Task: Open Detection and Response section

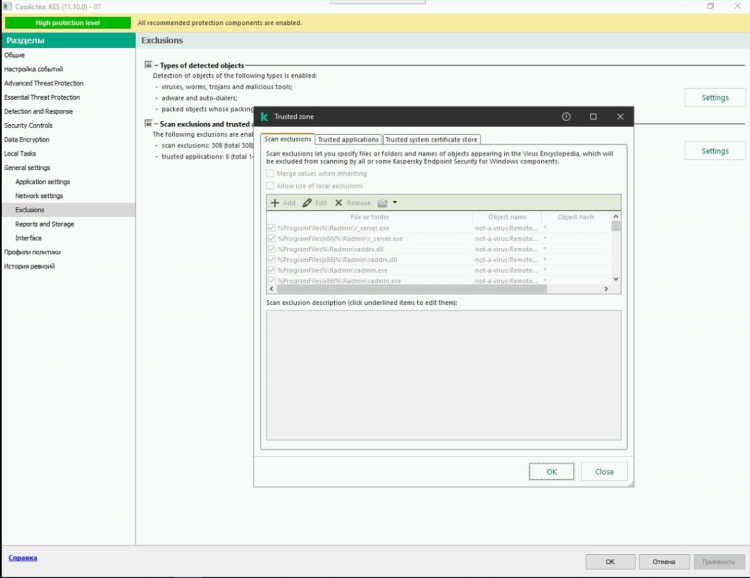Action: pos(38,111)
